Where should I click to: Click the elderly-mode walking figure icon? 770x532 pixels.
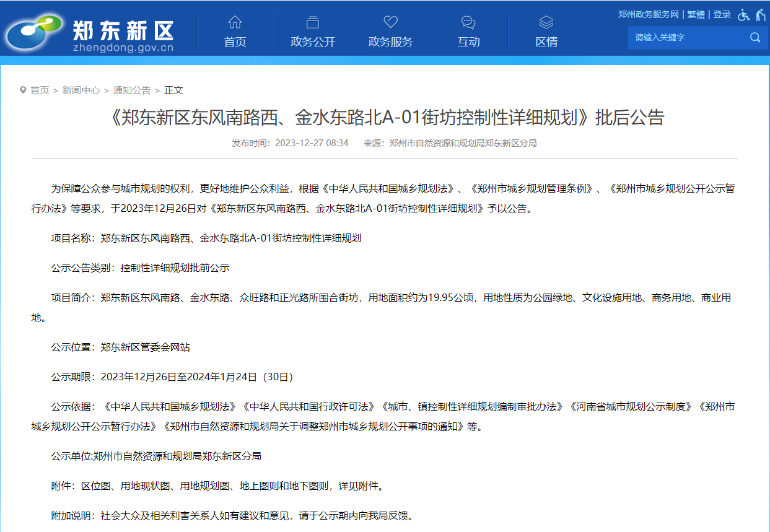[x=760, y=15]
